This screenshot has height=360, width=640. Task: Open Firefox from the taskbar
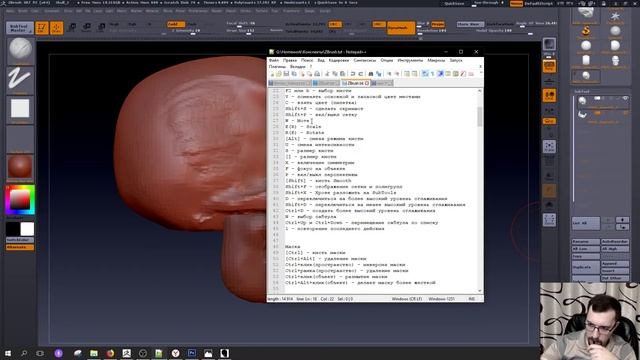click(110, 353)
